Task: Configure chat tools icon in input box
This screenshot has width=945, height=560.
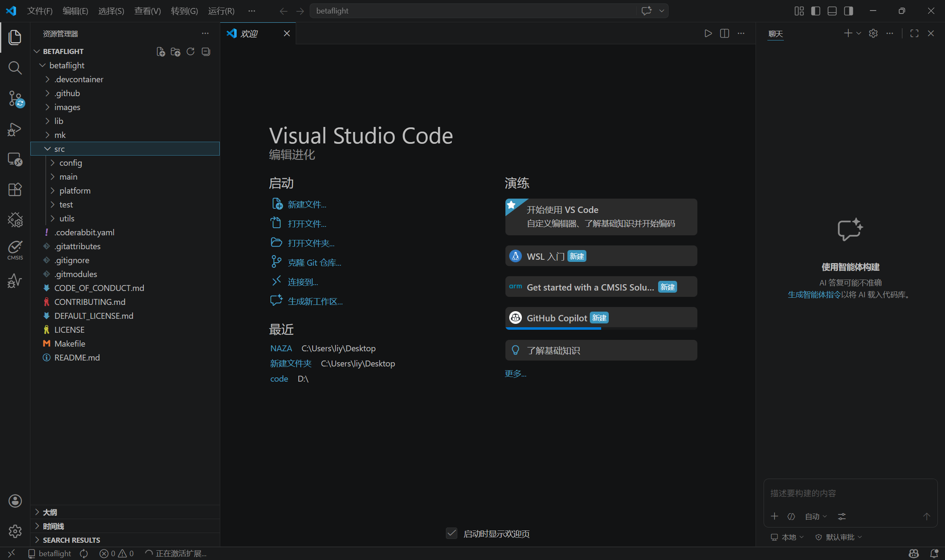Action: (842, 517)
